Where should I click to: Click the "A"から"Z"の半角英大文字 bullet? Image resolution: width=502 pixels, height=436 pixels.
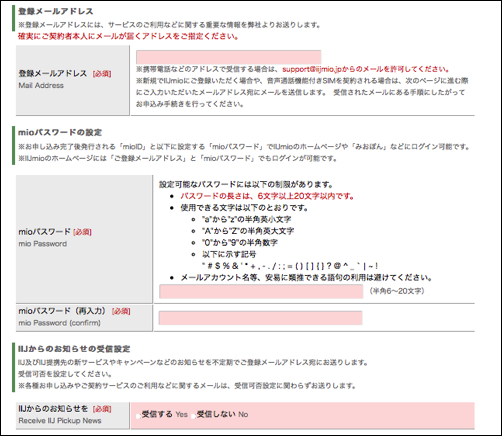tap(248, 231)
